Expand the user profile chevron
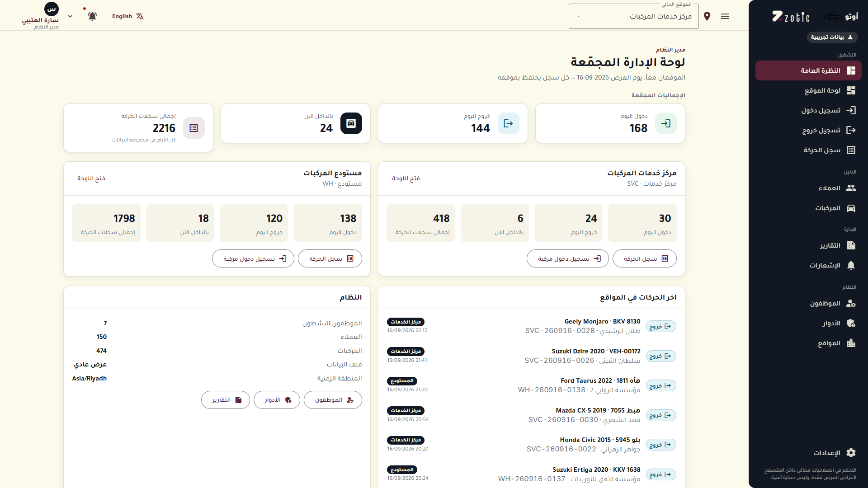The height and width of the screenshot is (488, 868). click(x=70, y=16)
